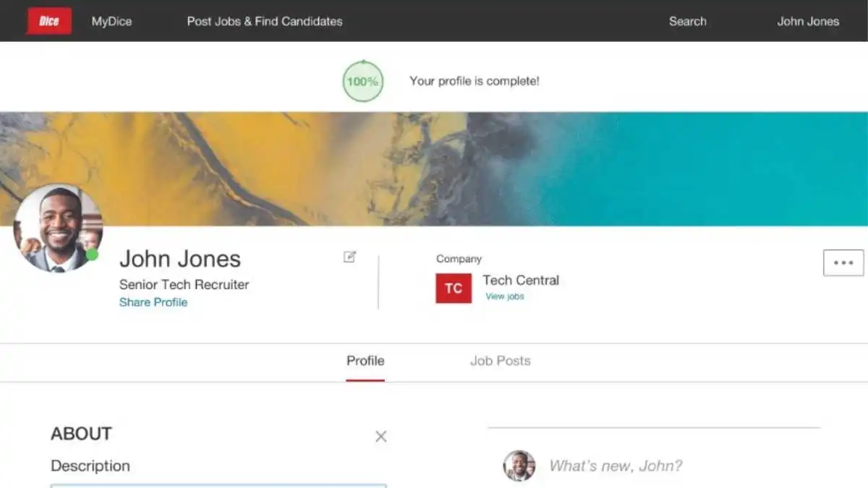Dismiss the About section with the X
This screenshot has height=488, width=868.
381,437
